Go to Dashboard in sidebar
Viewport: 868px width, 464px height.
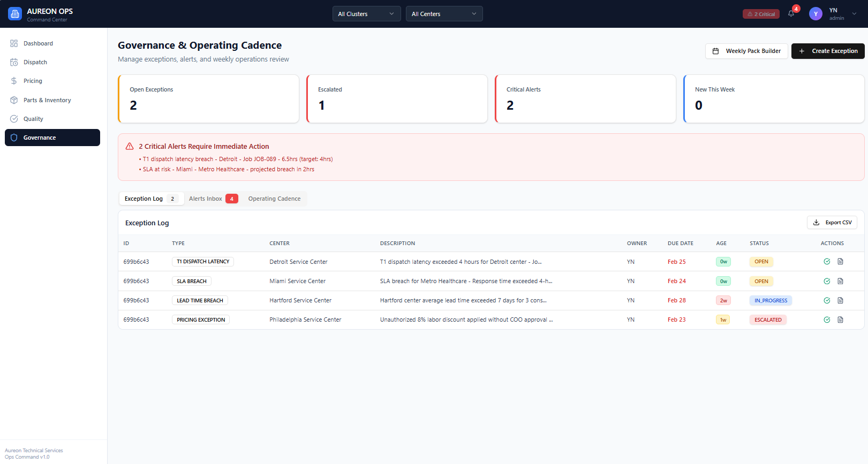[52, 43]
